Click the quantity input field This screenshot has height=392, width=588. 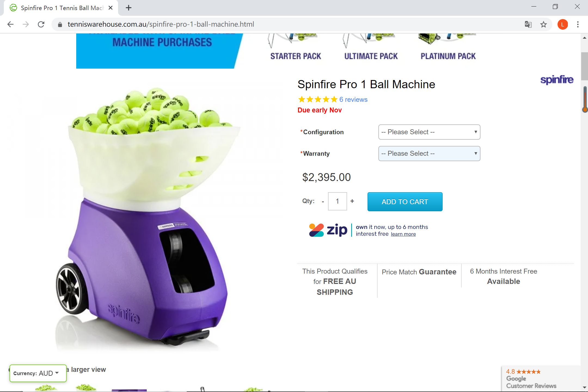338,201
